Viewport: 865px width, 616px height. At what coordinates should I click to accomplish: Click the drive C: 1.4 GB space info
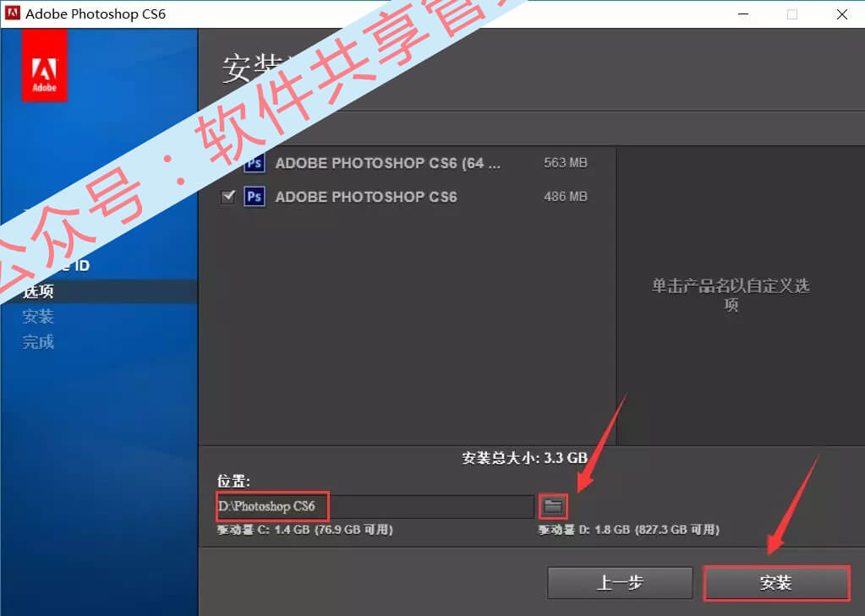[305, 530]
